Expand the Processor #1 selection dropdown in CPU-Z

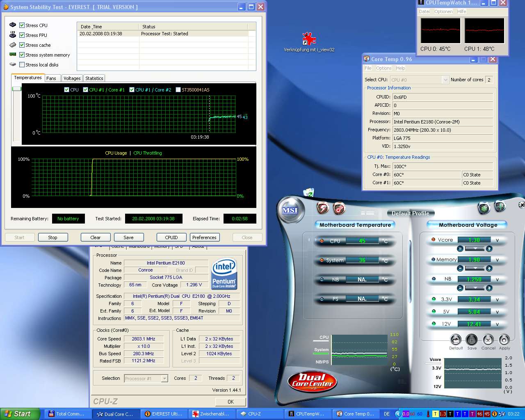point(164,379)
